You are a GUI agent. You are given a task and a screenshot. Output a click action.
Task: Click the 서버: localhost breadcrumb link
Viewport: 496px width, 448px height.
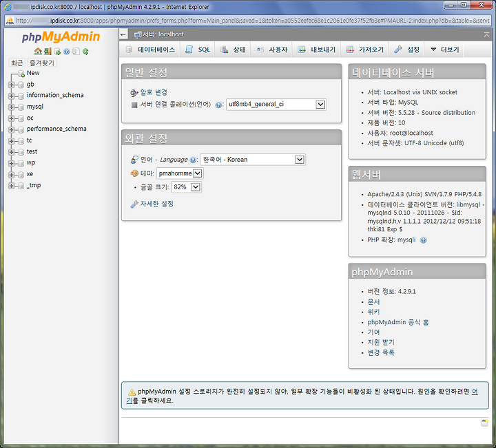point(163,34)
